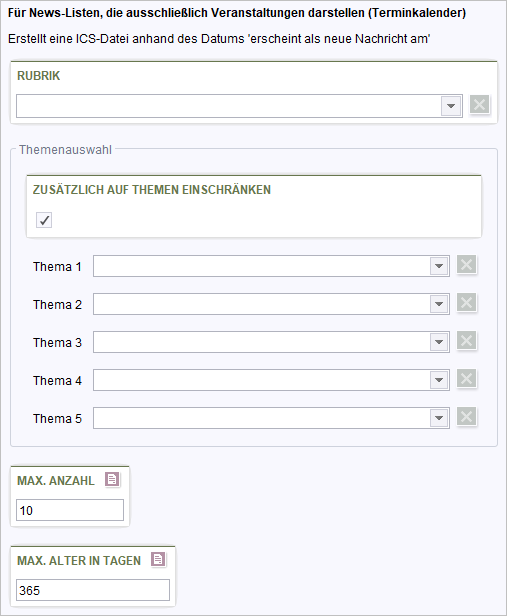This screenshot has width=507, height=616.
Task: Clear Thema 4 with its X icon
Action: (467, 378)
